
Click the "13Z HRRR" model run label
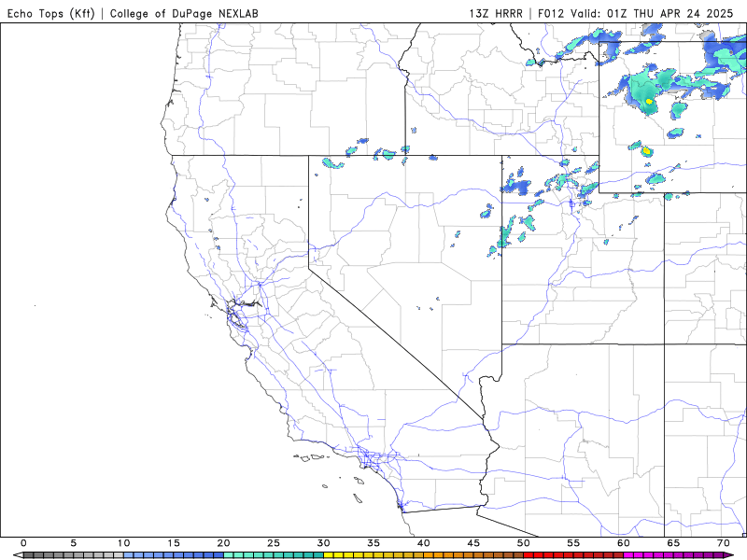496,13
